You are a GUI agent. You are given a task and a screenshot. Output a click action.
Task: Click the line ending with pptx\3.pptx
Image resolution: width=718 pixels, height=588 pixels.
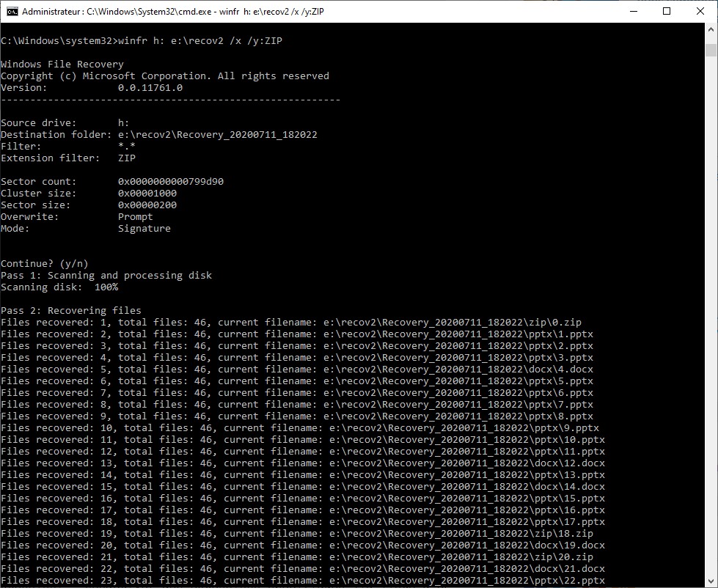(x=297, y=357)
